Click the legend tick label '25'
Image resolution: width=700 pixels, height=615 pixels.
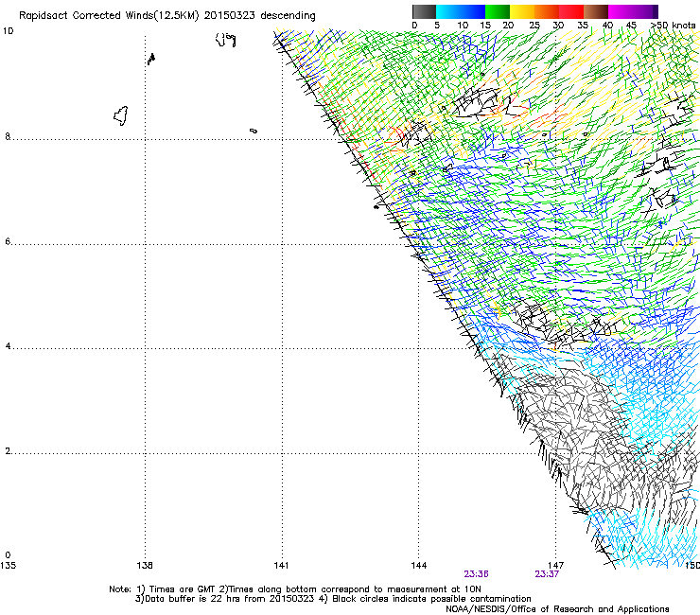[534, 26]
